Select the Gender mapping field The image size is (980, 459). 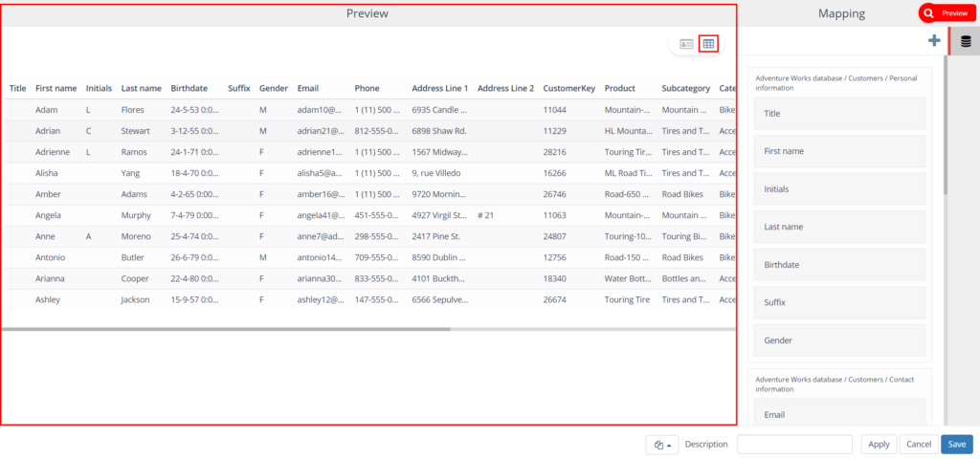pos(839,340)
